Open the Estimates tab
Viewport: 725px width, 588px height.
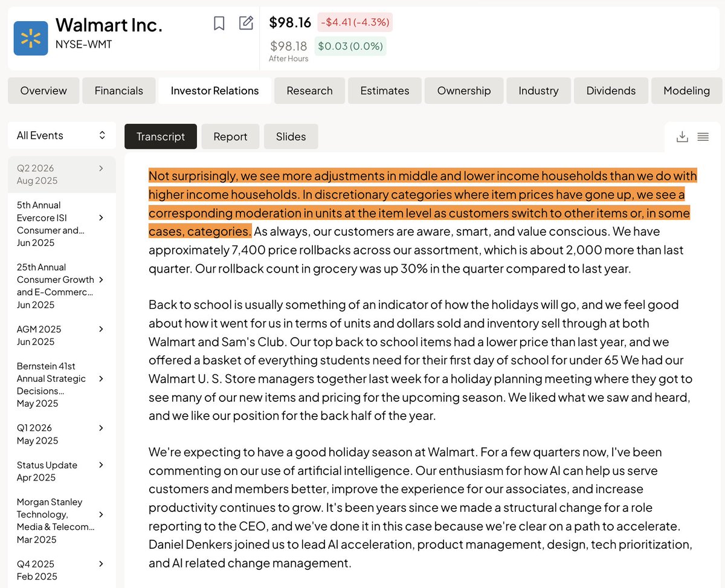(385, 91)
